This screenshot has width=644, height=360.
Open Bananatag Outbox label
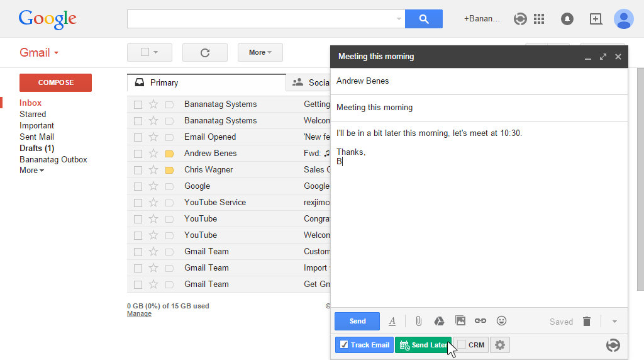53,159
